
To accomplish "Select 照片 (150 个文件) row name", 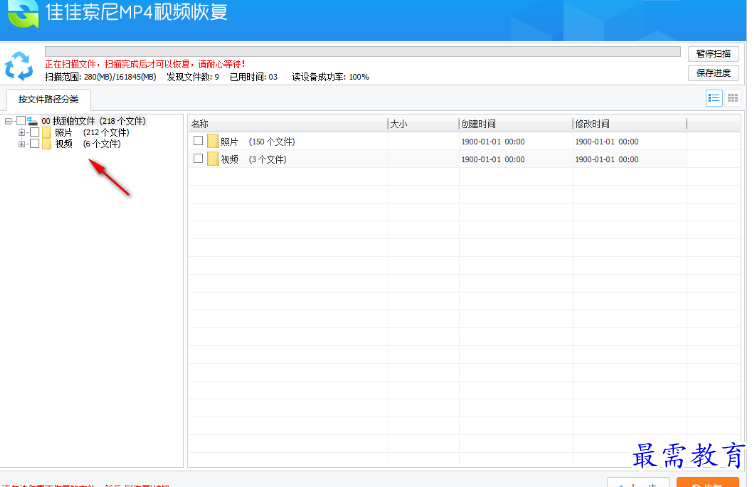I will 258,142.
